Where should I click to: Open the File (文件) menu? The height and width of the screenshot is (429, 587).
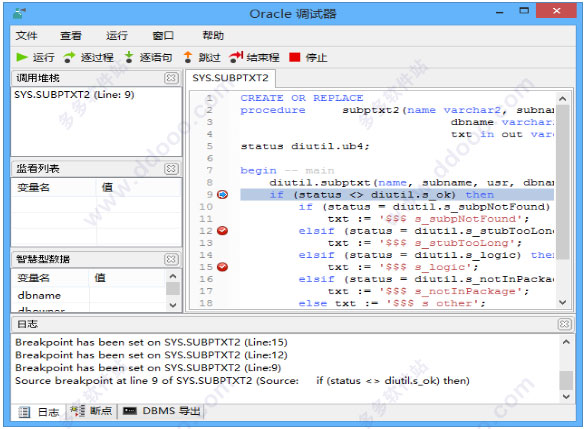pos(26,36)
